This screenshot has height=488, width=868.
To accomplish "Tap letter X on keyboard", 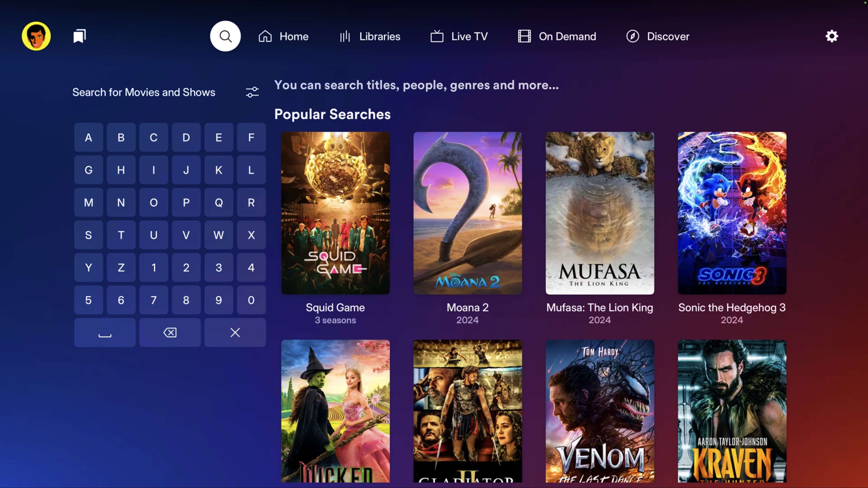I will (x=251, y=235).
